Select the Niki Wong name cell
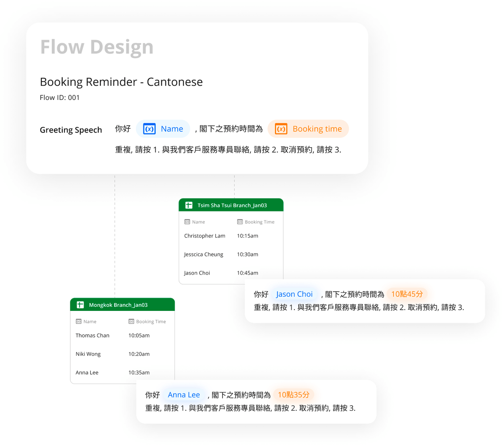Screen dimensions: 502x448 pos(88,354)
